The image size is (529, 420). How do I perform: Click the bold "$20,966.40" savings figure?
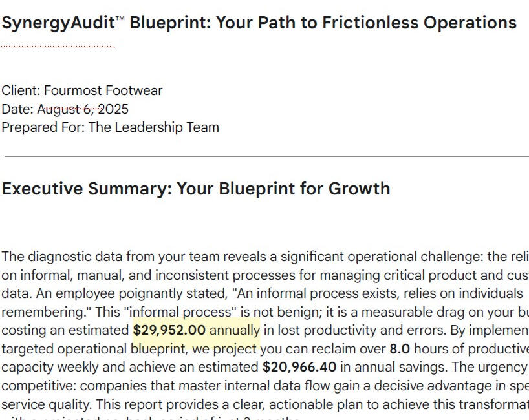[x=299, y=368]
